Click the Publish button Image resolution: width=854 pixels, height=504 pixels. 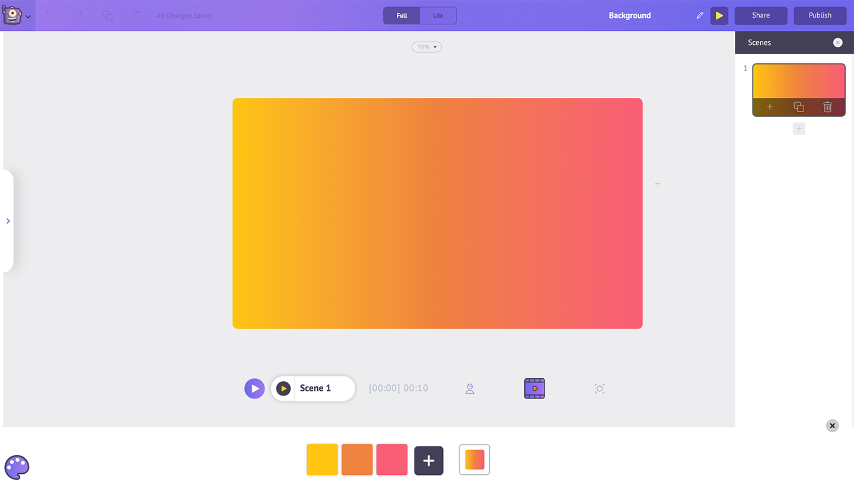tap(820, 15)
